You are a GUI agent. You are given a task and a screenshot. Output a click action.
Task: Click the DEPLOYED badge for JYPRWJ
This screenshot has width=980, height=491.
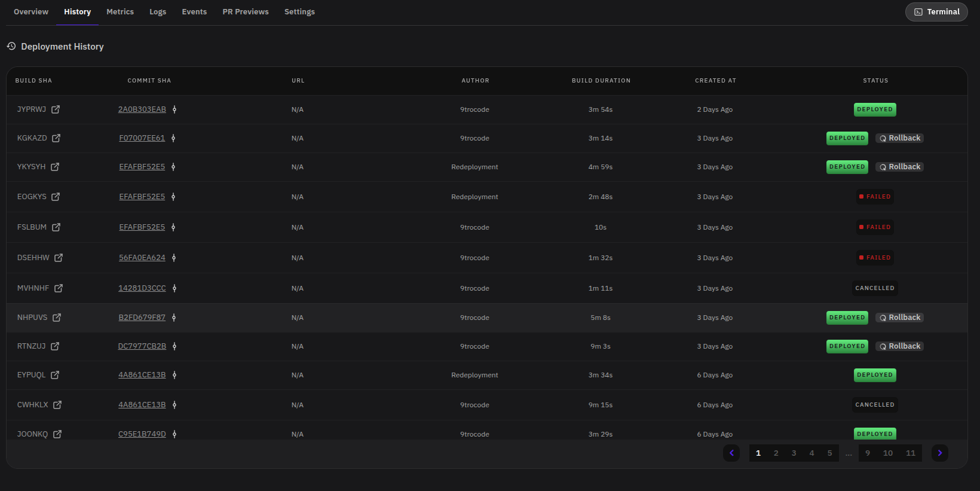(x=875, y=109)
